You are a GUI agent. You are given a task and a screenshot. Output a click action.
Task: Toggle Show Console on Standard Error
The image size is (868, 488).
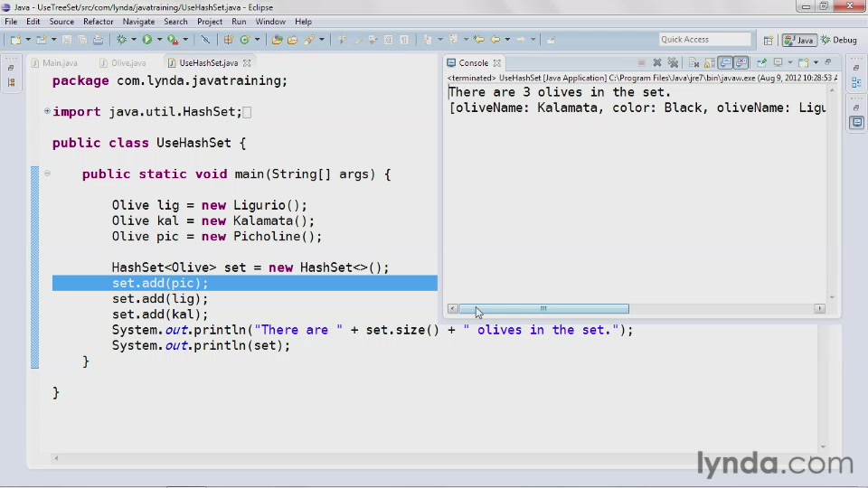[741, 62]
